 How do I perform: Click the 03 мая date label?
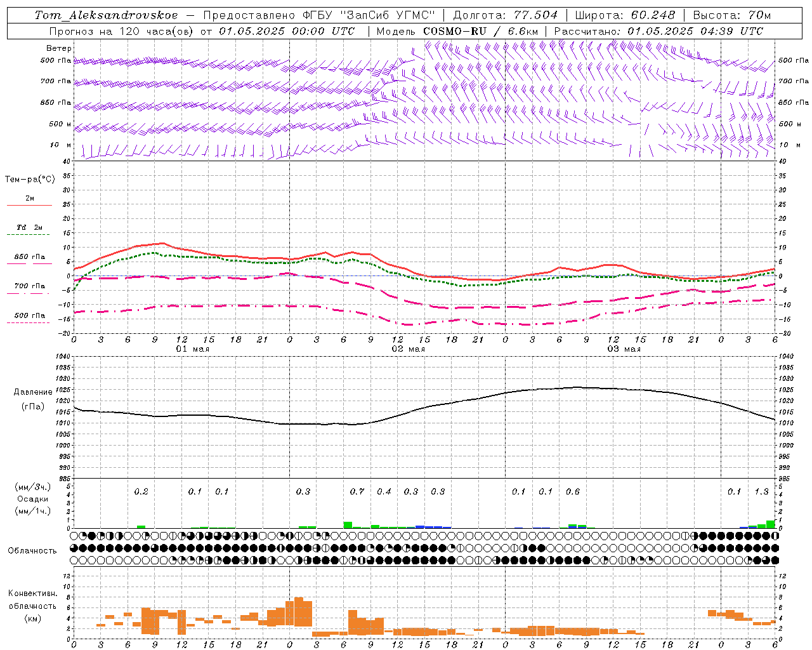(624, 349)
